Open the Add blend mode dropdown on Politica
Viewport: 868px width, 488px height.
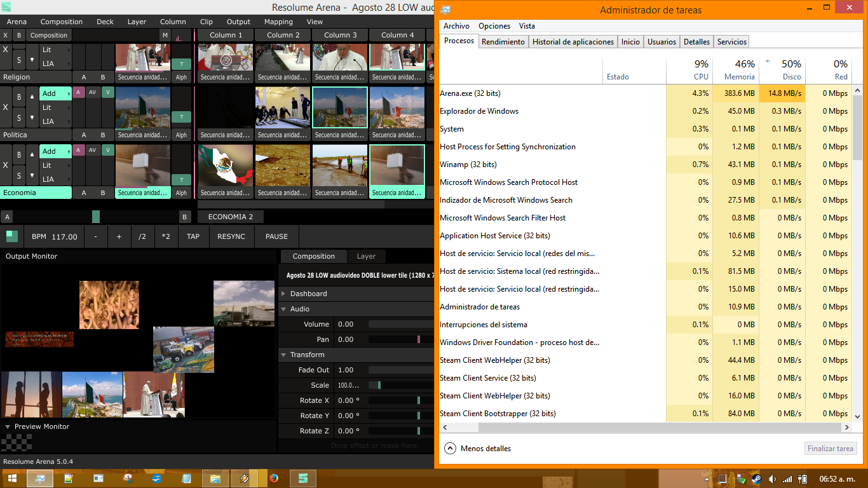pyautogui.click(x=55, y=93)
